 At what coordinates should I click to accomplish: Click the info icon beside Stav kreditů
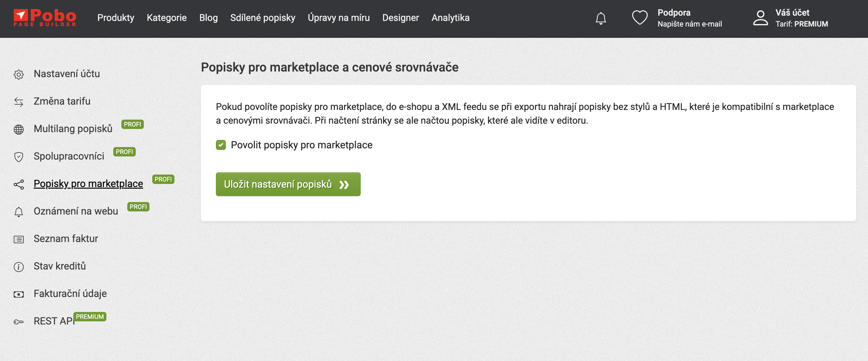(x=18, y=267)
